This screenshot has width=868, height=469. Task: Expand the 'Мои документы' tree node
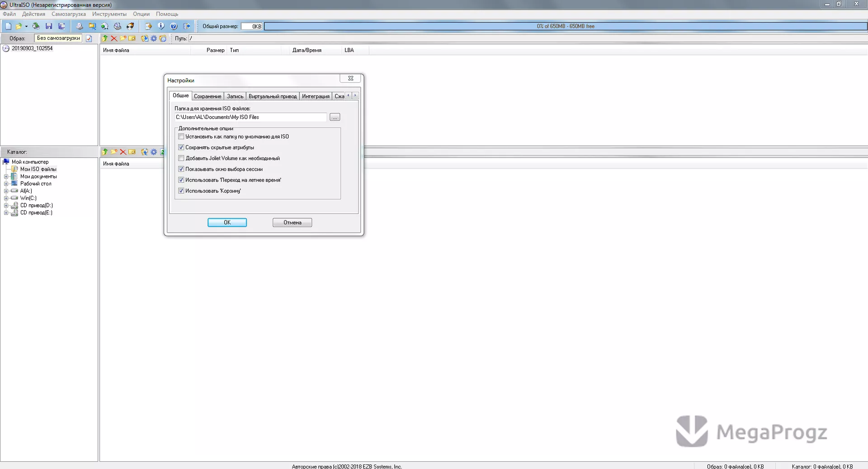coord(6,177)
